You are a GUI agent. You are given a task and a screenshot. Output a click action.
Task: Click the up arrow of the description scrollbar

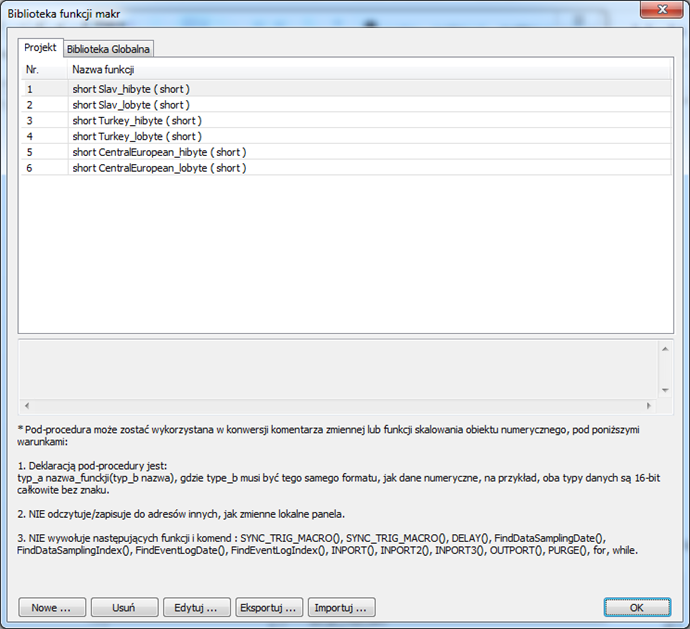665,349
